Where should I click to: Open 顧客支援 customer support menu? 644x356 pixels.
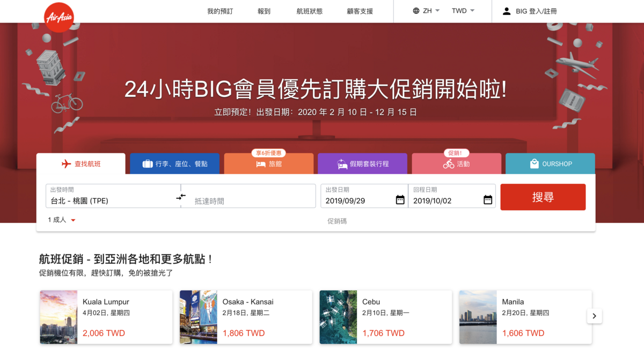pos(360,11)
